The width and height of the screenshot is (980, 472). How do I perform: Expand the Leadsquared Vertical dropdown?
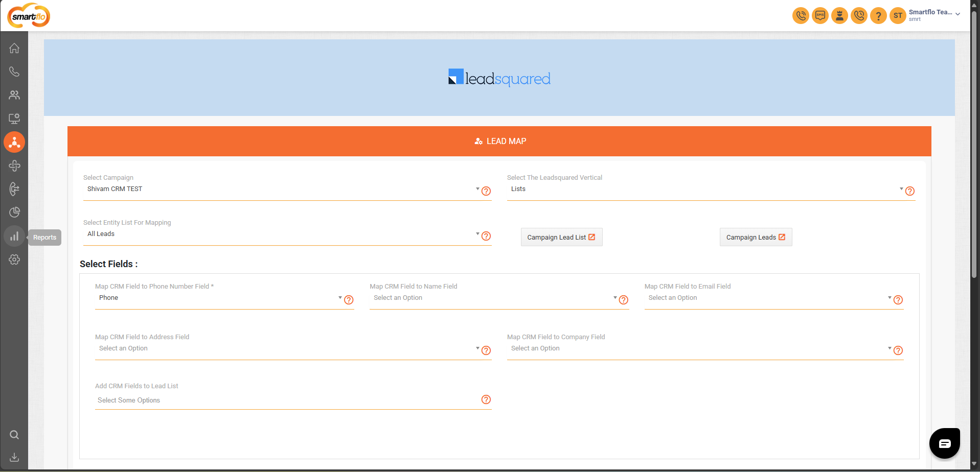point(705,189)
